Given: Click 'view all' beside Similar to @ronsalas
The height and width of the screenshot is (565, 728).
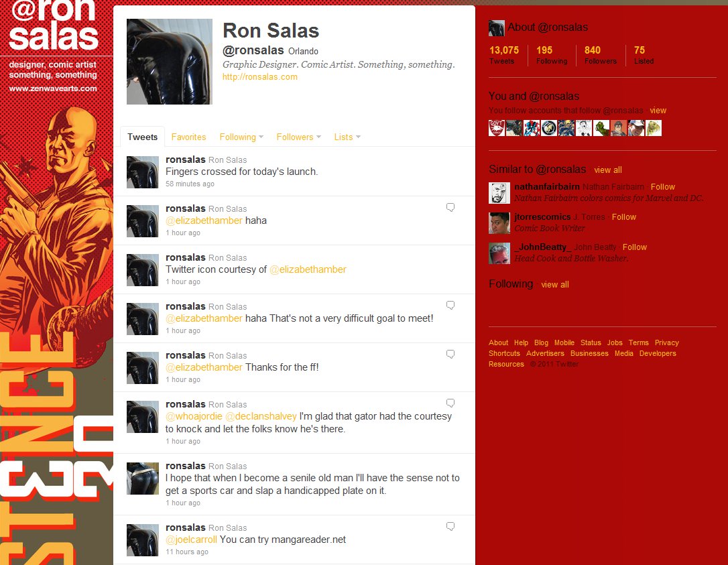Looking at the screenshot, I should tap(608, 170).
